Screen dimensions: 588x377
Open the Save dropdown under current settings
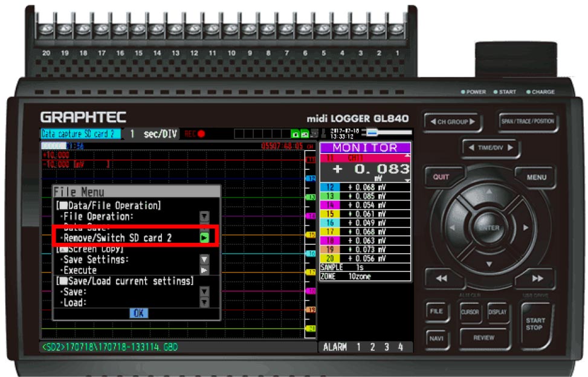(x=204, y=292)
